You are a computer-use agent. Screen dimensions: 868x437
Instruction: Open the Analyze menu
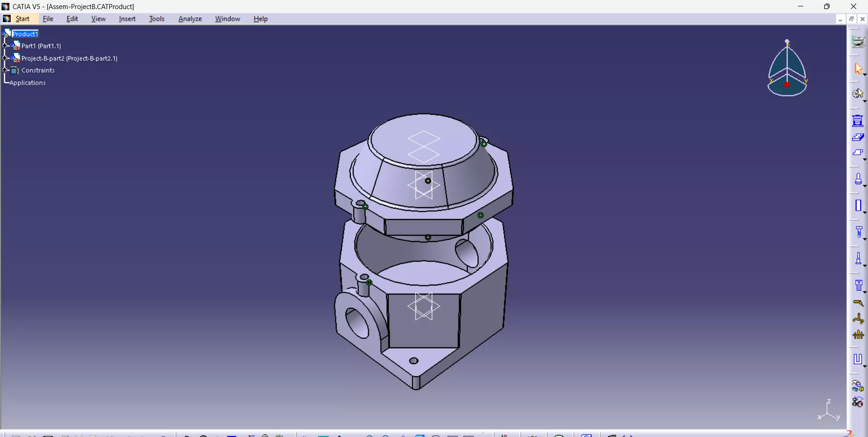[x=190, y=19]
